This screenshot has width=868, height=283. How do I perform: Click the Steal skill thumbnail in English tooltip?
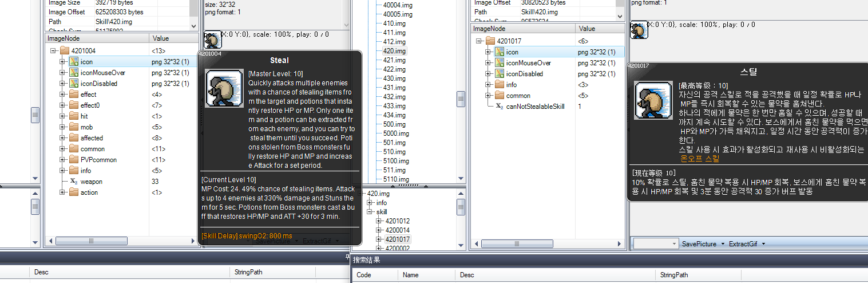pyautogui.click(x=223, y=88)
